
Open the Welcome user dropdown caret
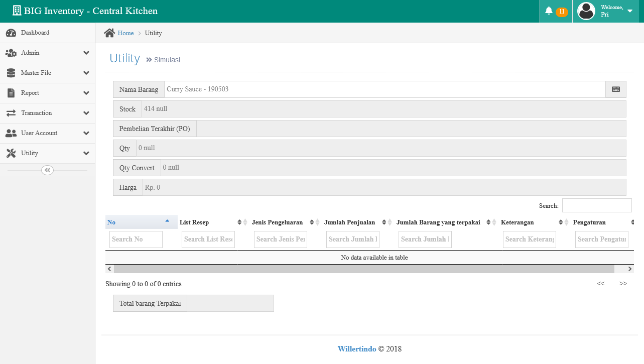[x=630, y=11]
